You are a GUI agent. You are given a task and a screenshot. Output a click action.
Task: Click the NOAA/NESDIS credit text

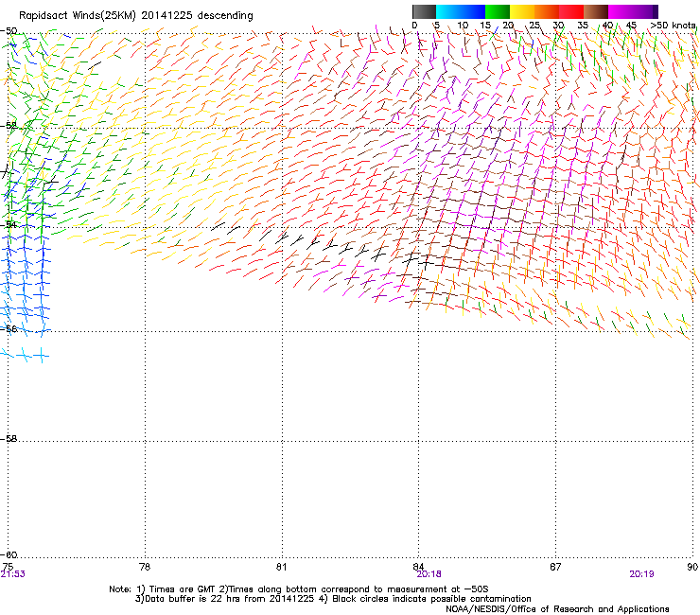tap(557, 608)
